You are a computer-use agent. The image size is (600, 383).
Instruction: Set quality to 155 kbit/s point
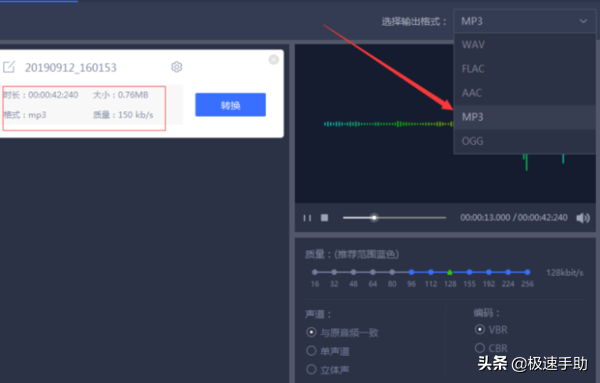click(x=470, y=272)
